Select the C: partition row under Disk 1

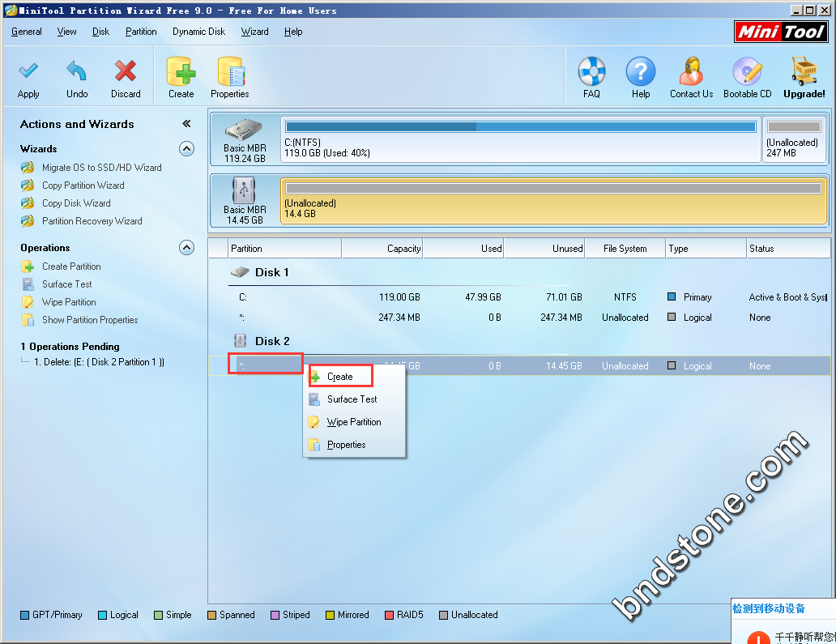[x=519, y=297]
